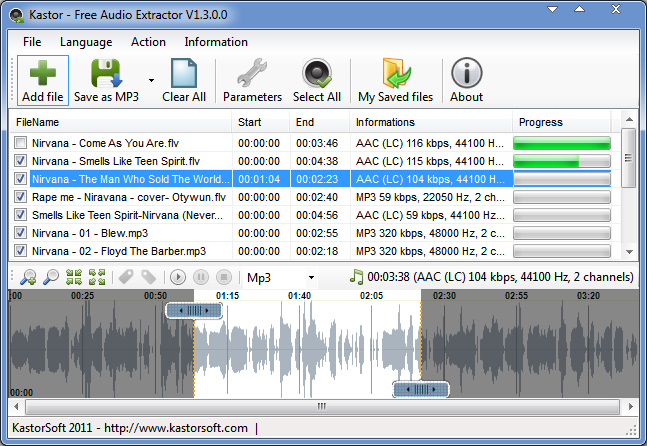
Task: Open the Language menu
Action: [x=86, y=42]
